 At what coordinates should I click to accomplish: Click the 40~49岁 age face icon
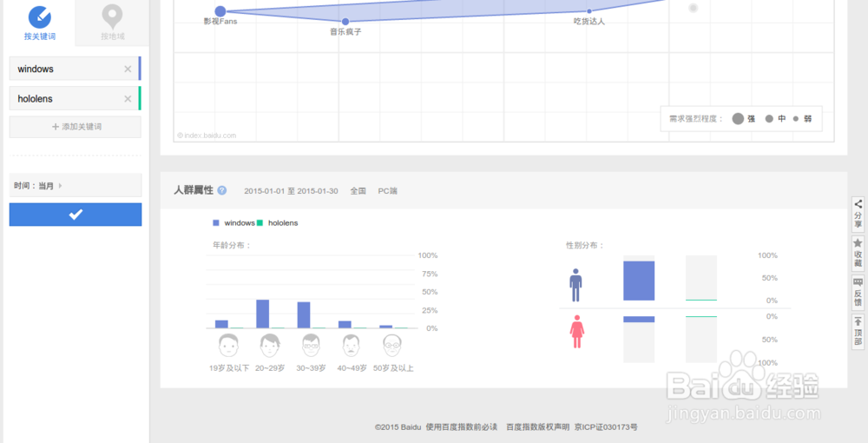352,346
